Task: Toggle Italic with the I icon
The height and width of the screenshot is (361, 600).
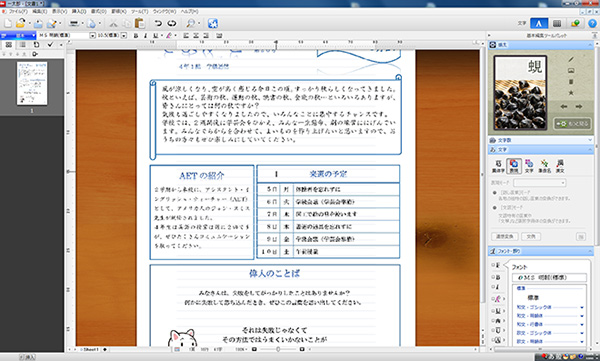Action: coord(145,36)
